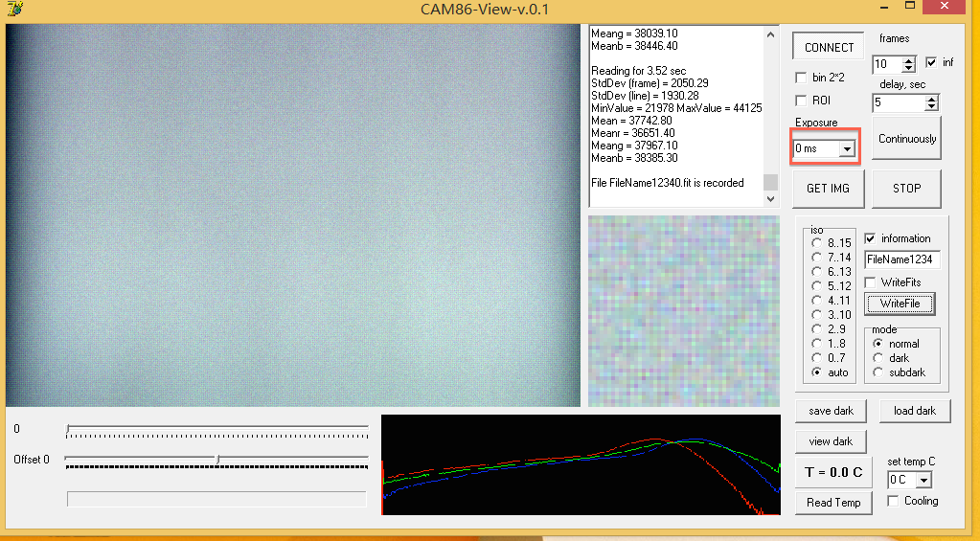Select normal mode radio button
Viewport: 980px width, 541px height.
pyautogui.click(x=878, y=344)
